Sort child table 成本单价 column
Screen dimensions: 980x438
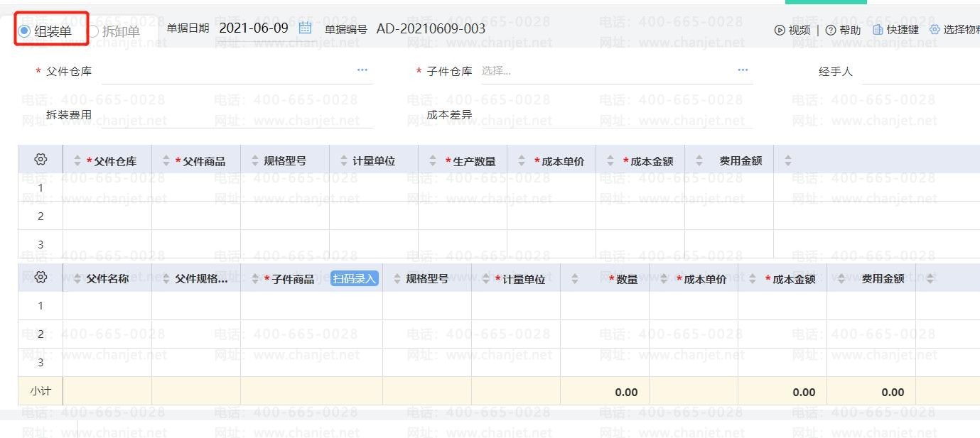point(664,279)
